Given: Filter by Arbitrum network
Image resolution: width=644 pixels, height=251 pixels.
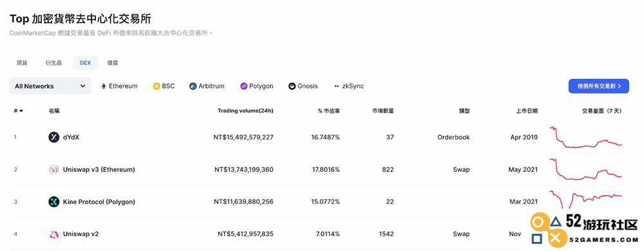Looking at the screenshot, I should click(x=207, y=86).
